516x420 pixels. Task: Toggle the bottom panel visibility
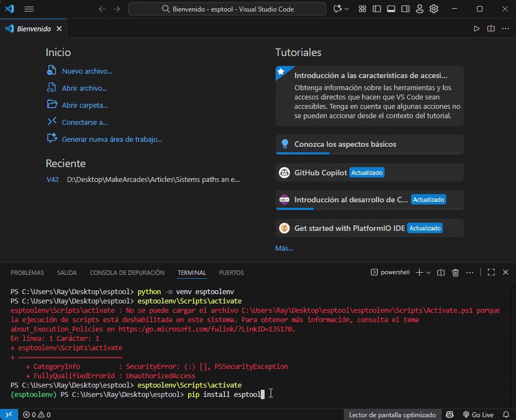tap(391, 9)
